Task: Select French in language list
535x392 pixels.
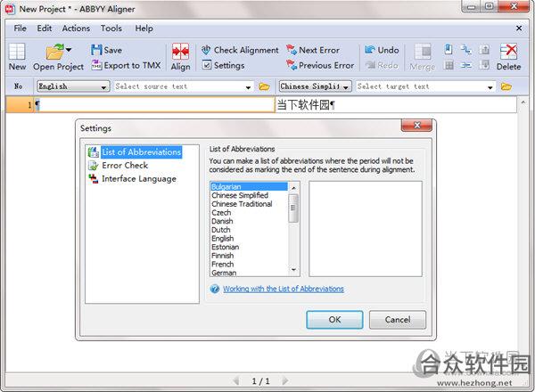Action: (x=249, y=265)
